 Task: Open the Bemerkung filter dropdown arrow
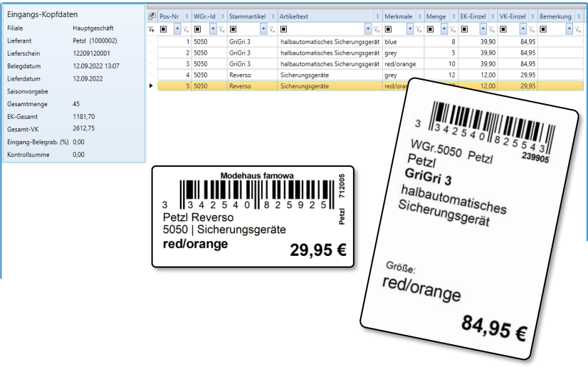[x=569, y=29]
